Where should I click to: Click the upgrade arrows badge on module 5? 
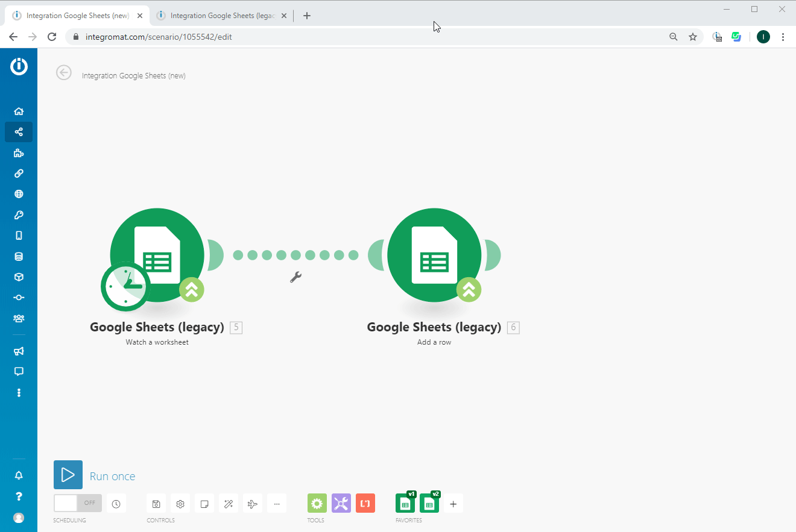(x=192, y=290)
